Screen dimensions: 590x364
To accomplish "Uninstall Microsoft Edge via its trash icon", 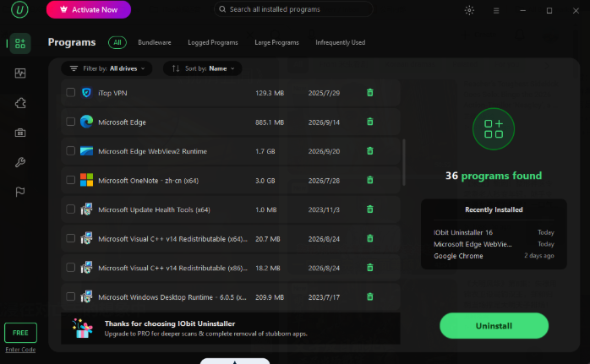I will pyautogui.click(x=370, y=122).
